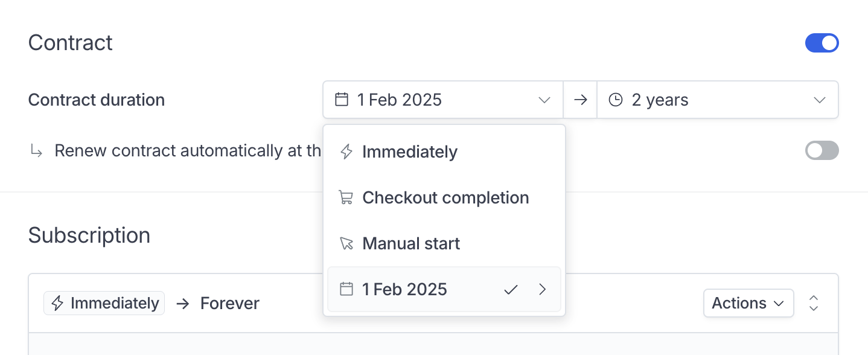Enable the automatic contract renewal toggle
The image size is (868, 355).
(x=822, y=150)
